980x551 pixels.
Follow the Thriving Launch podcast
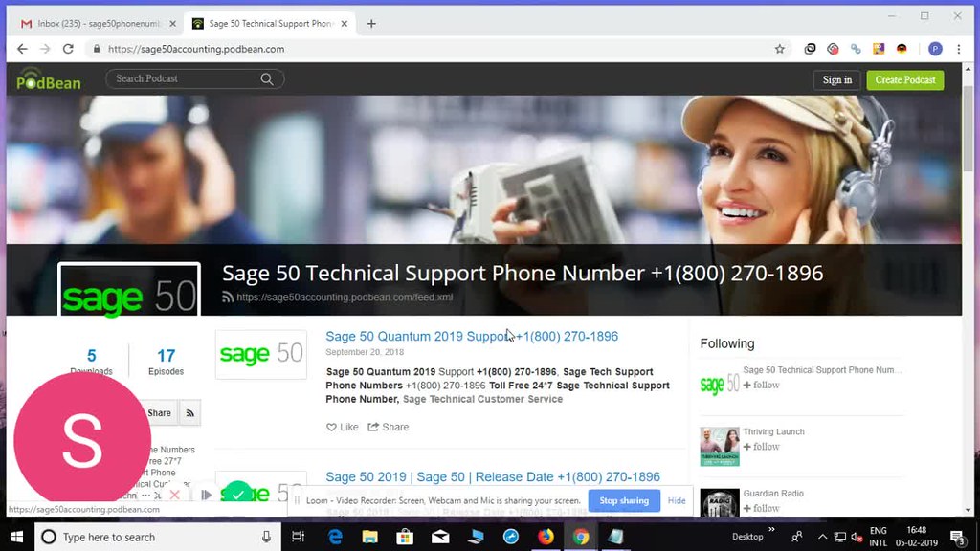763,447
